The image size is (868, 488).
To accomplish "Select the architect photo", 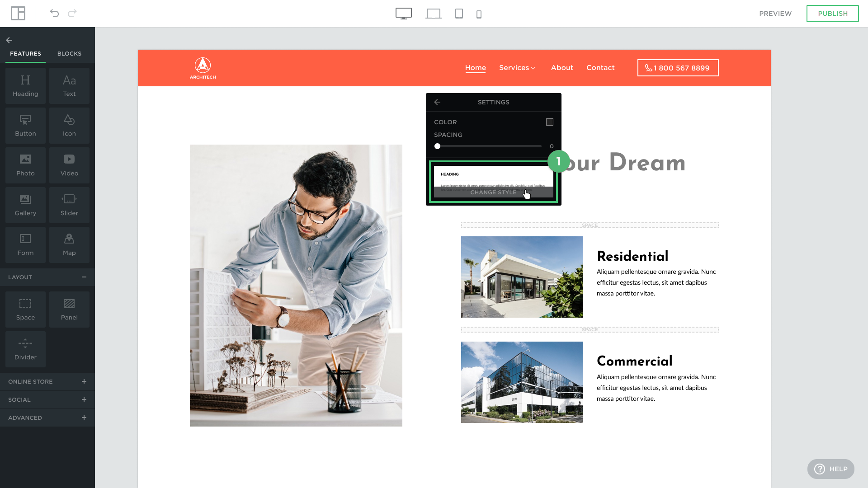I will tap(296, 286).
